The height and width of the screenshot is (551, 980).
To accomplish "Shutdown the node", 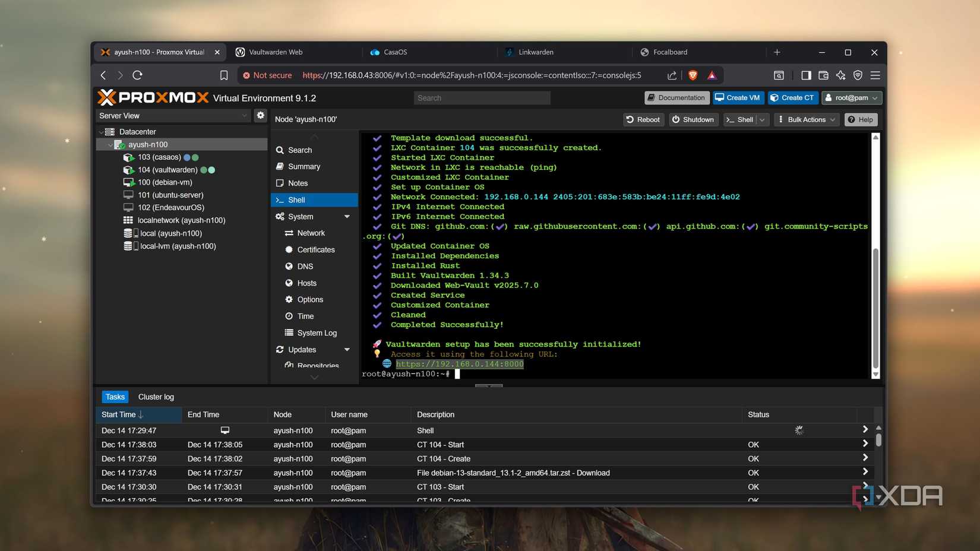I will coord(693,119).
